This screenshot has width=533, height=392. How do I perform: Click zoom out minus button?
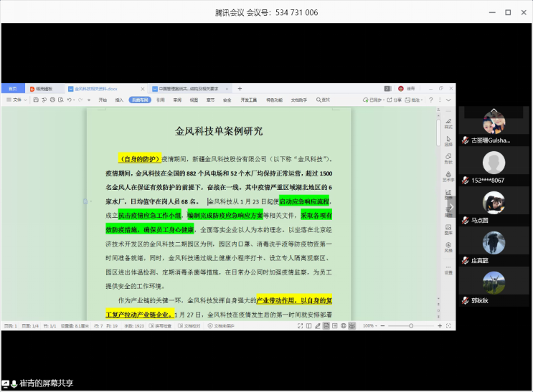click(382, 326)
